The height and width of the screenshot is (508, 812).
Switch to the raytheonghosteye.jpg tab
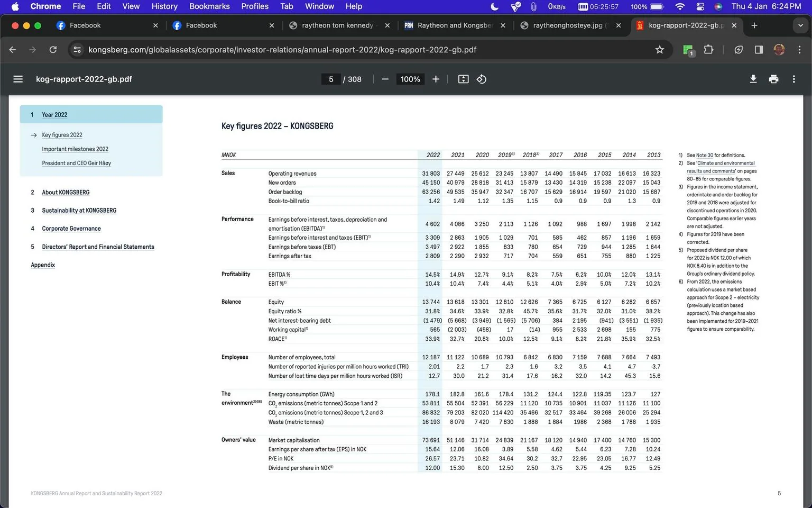point(563,25)
